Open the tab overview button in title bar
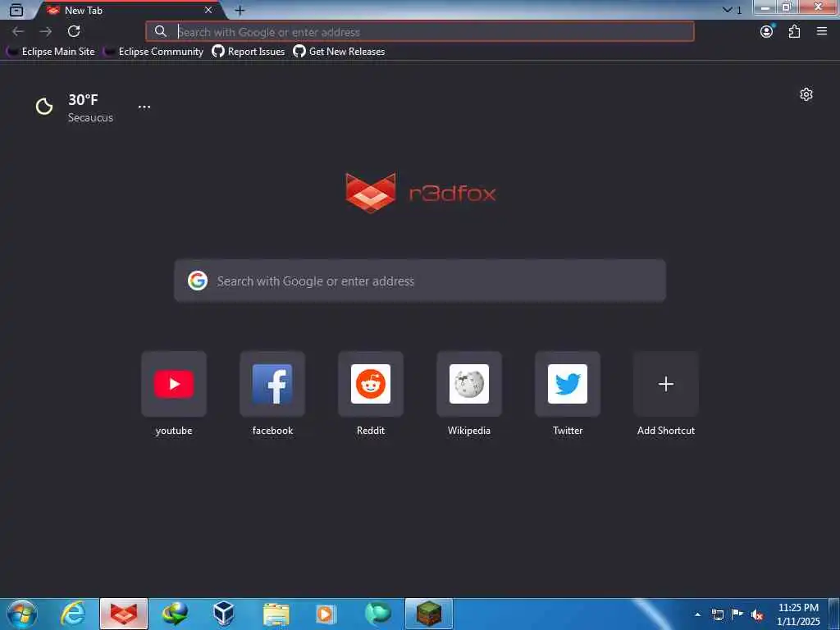This screenshot has width=840, height=630. [16, 10]
